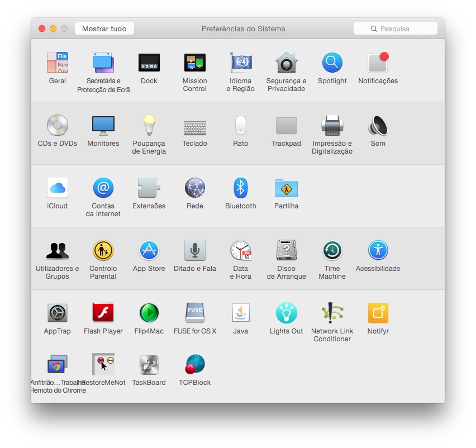Viewport: 476px width, 448px height.
Task: Open the Dock preferences
Action: pos(149,63)
